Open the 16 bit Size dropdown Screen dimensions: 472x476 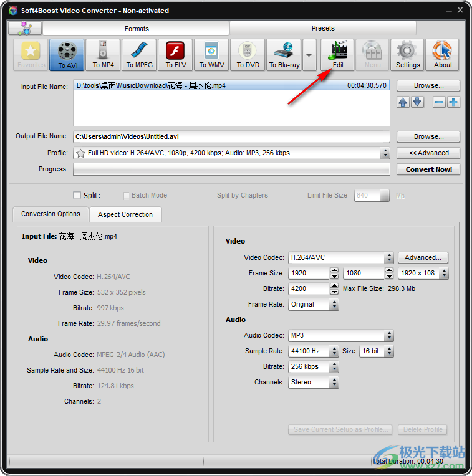point(389,351)
